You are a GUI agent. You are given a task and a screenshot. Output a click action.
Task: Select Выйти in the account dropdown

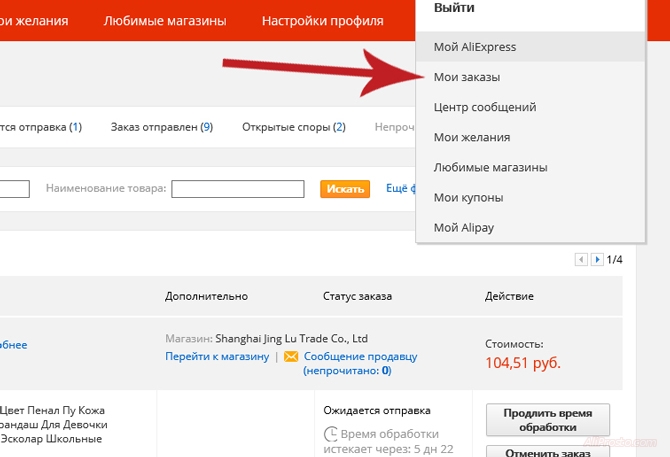pos(454,8)
